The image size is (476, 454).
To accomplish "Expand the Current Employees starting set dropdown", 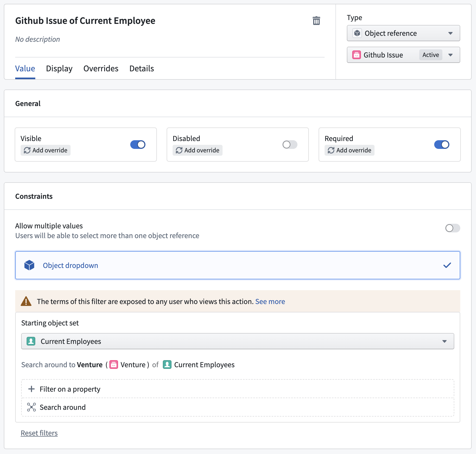I will pyautogui.click(x=237, y=341).
